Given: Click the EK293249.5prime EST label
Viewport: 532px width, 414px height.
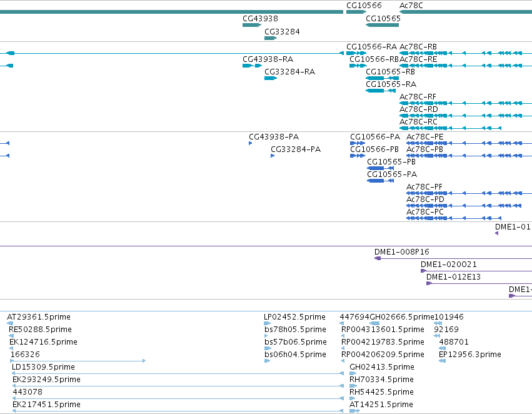Looking at the screenshot, I should 46,380.
